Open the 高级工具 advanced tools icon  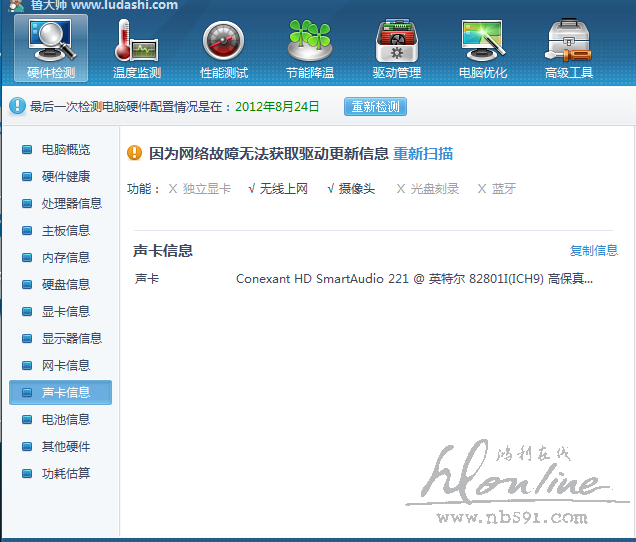click(x=568, y=47)
